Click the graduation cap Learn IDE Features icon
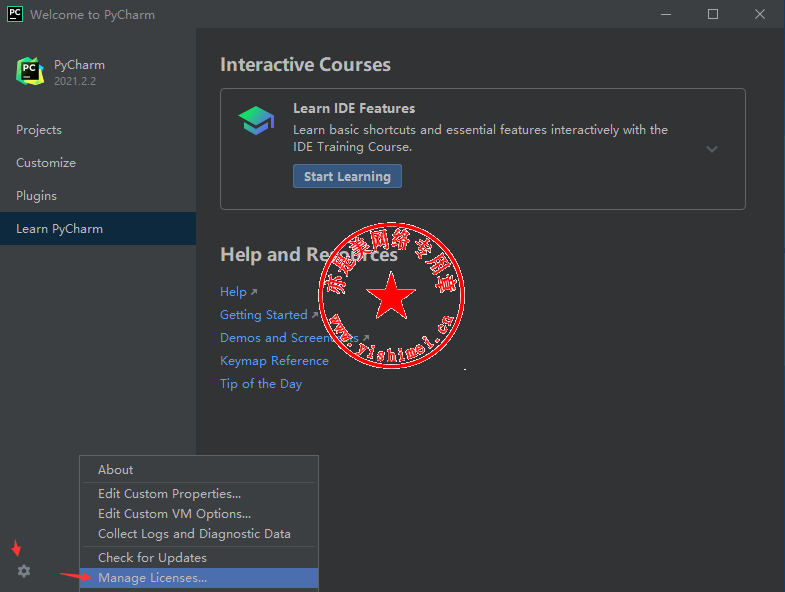This screenshot has height=592, width=785. tap(256, 121)
